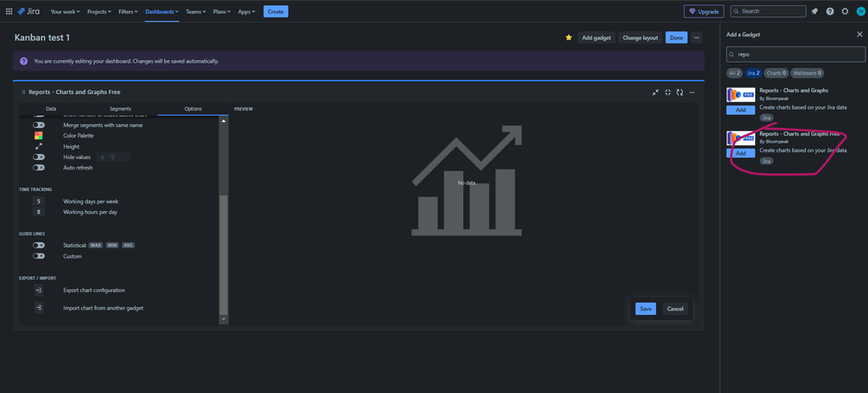Close the Add a Gadget panel
The image size is (868, 393).
(x=859, y=35)
